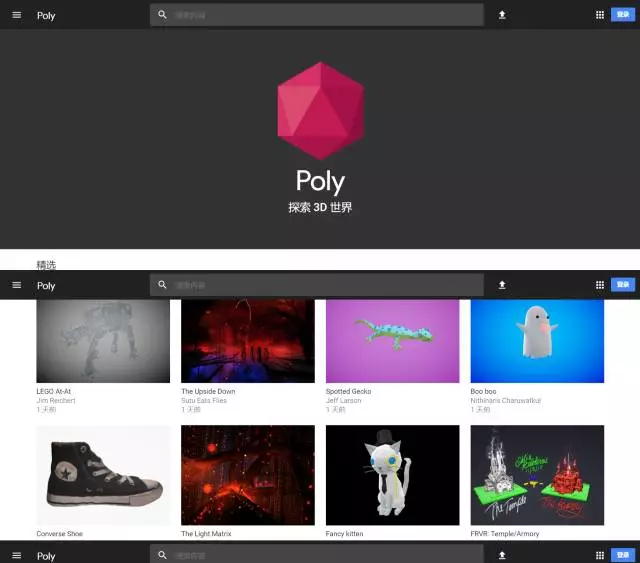Select the Spotted Gecko thumbnail
640x563 pixels.
click(x=392, y=341)
